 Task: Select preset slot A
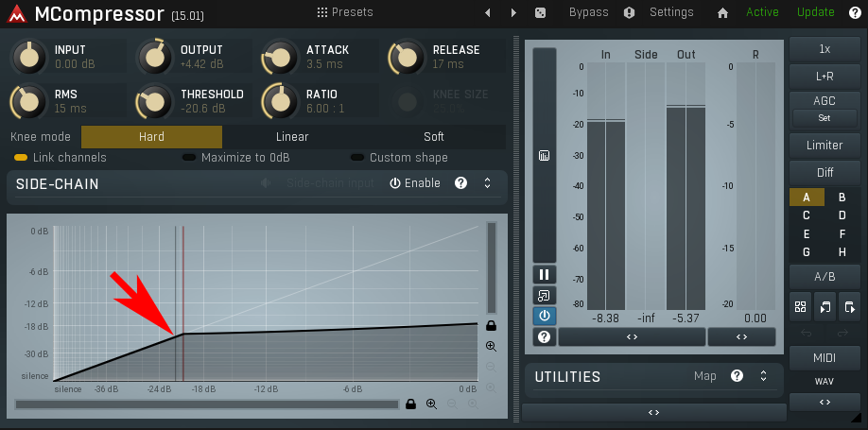tap(807, 198)
